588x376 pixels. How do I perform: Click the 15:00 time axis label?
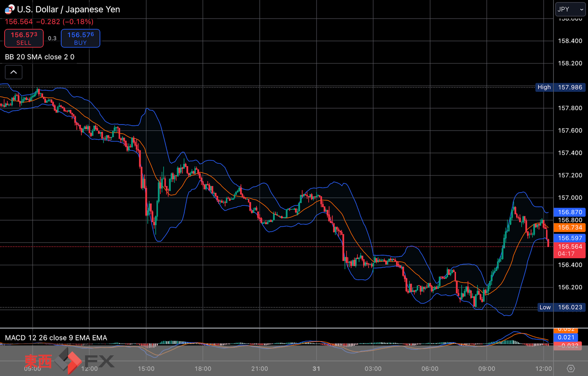pyautogui.click(x=146, y=369)
